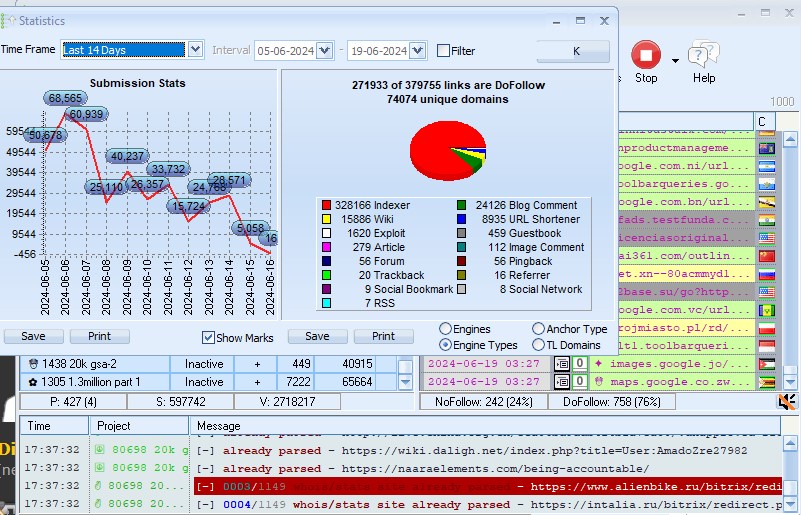This screenshot has width=801, height=515.
Task: Click the Message column header in log
Action: [485, 426]
